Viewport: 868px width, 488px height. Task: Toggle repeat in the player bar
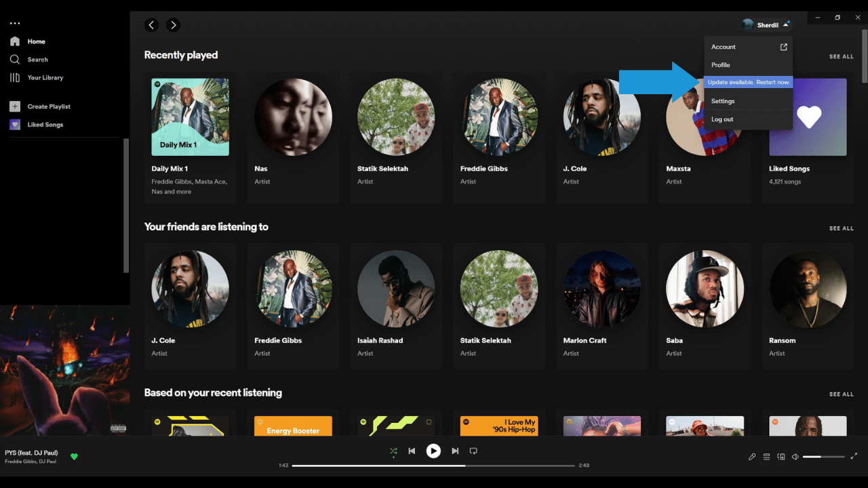[473, 451]
